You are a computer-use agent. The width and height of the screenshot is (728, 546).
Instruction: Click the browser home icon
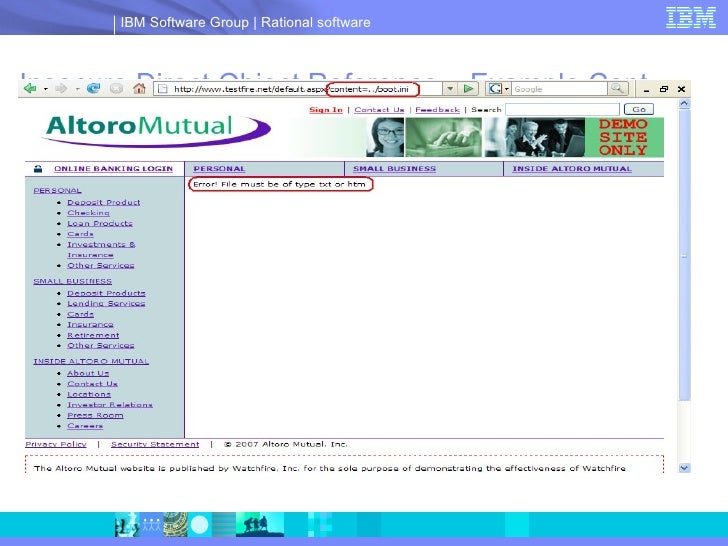pyautogui.click(x=139, y=88)
